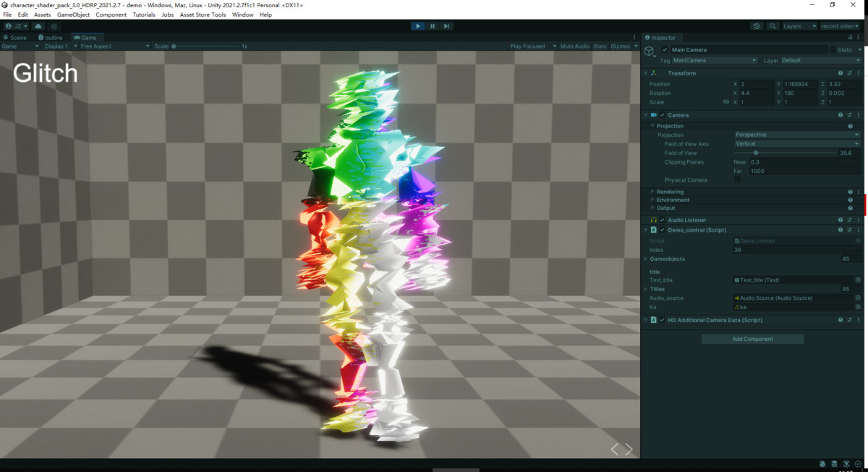Click the Undo History icon in the top toolbar

click(757, 26)
